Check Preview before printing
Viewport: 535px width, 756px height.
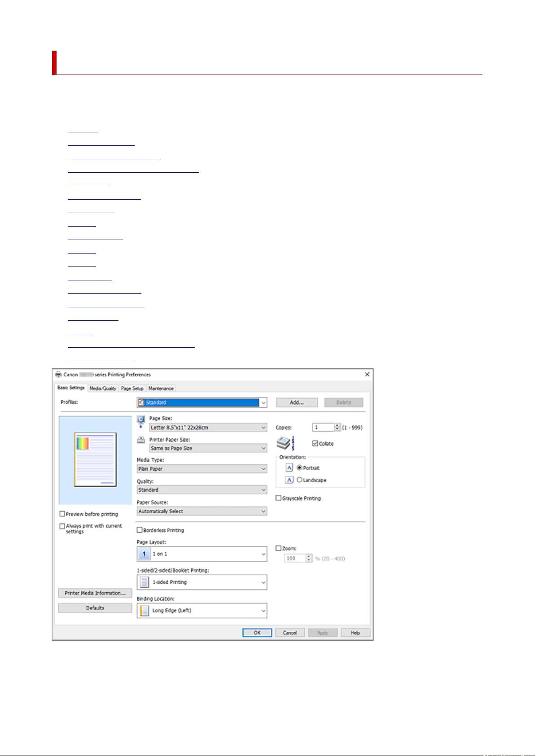[x=62, y=514]
